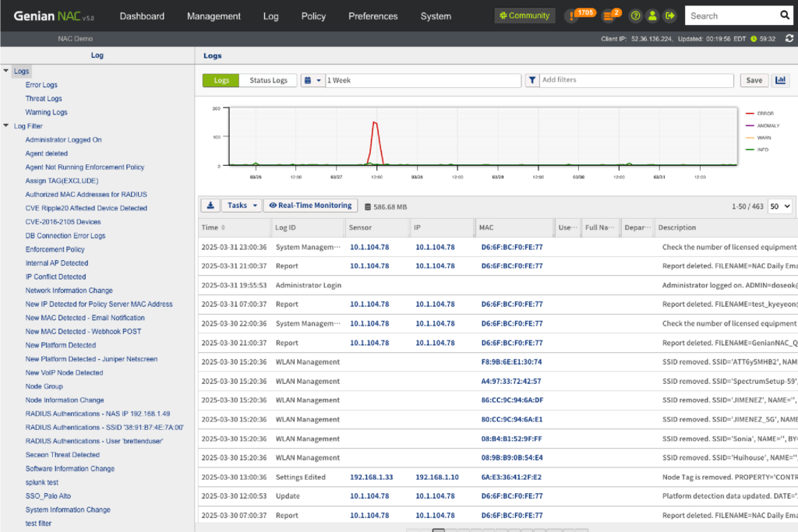Open the alerts icon showing 1705

point(572,16)
